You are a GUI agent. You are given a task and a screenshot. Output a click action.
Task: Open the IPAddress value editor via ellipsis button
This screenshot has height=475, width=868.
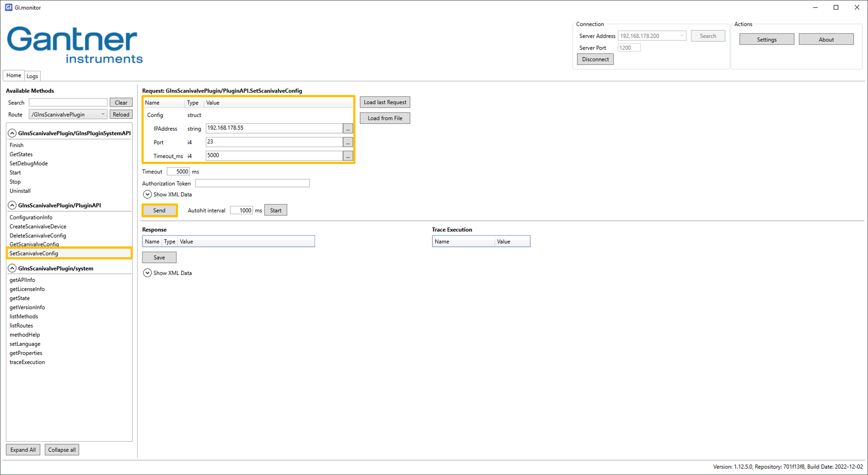[x=348, y=128]
